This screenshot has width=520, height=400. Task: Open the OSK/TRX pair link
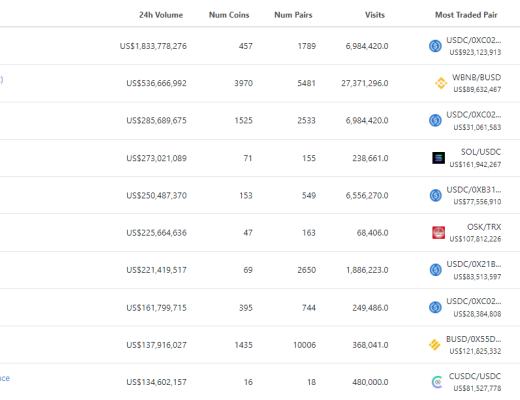click(484, 227)
